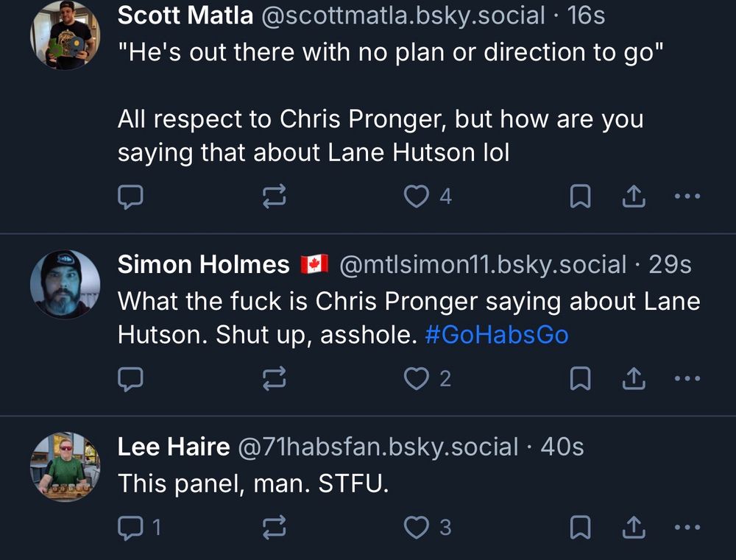Like Scott Matla's post with 4 likes
736x560 pixels.
pos(417,196)
